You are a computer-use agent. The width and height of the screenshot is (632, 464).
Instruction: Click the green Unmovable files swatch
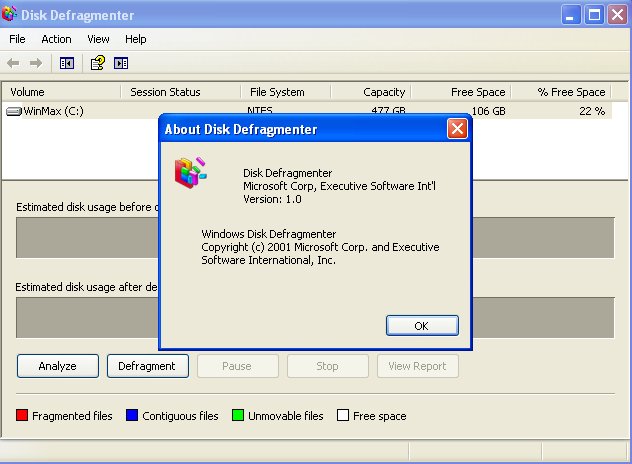click(238, 415)
